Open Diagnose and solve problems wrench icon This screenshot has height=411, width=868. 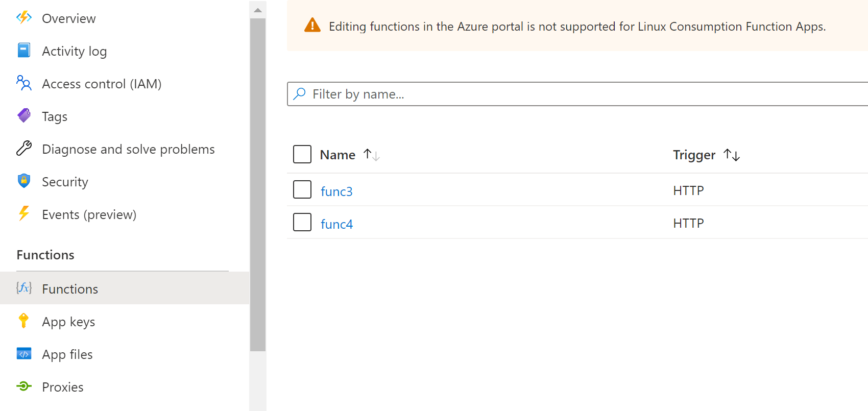point(23,149)
